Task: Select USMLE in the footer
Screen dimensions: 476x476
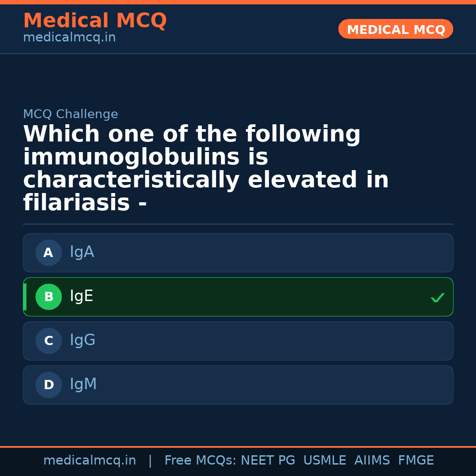Action: tap(324, 461)
